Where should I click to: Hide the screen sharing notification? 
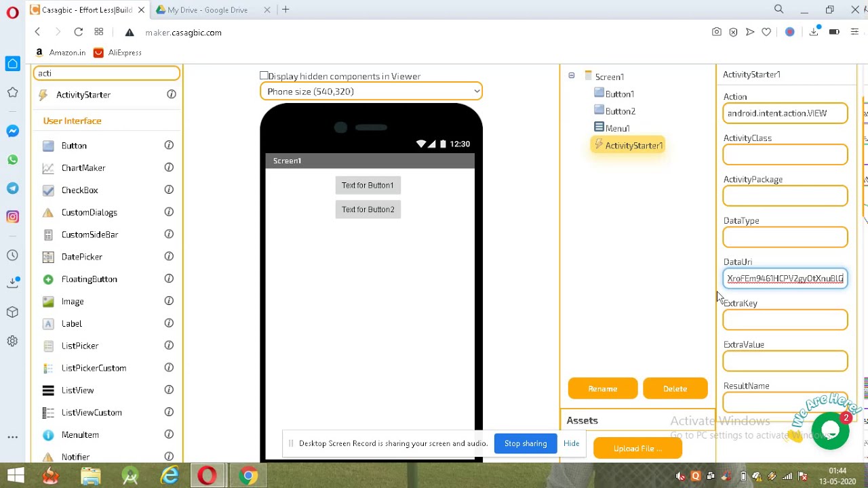[x=571, y=444]
